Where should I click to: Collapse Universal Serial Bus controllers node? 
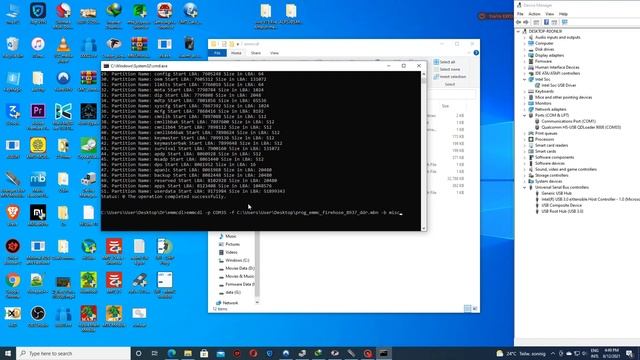coord(525,187)
